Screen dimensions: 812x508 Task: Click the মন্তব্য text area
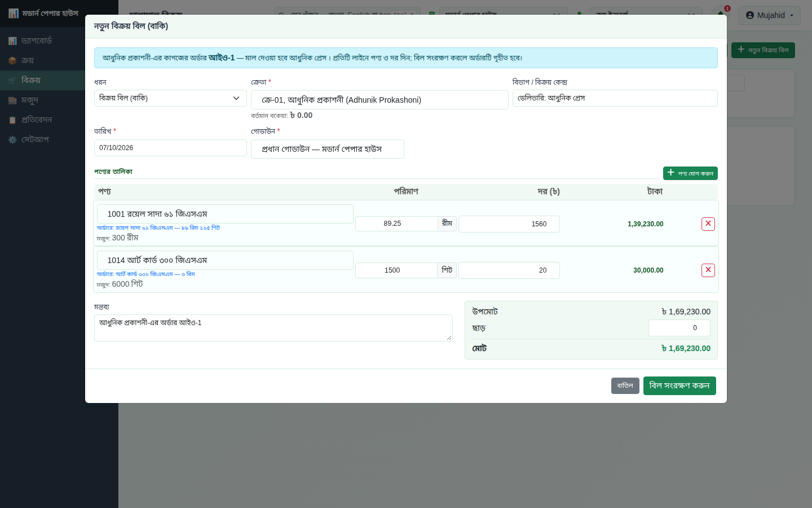point(273,328)
